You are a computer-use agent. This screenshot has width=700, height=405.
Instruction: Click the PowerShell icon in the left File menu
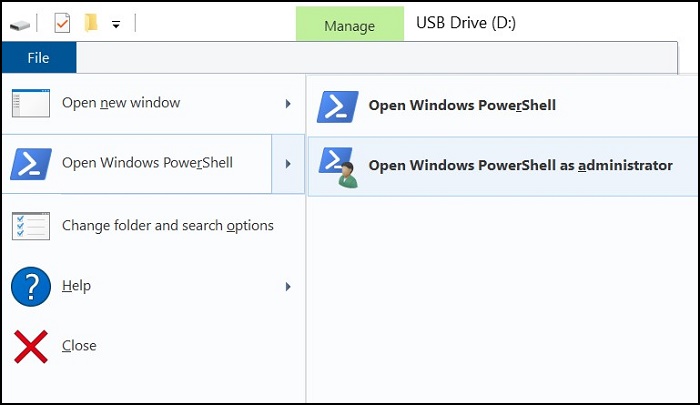[30, 163]
